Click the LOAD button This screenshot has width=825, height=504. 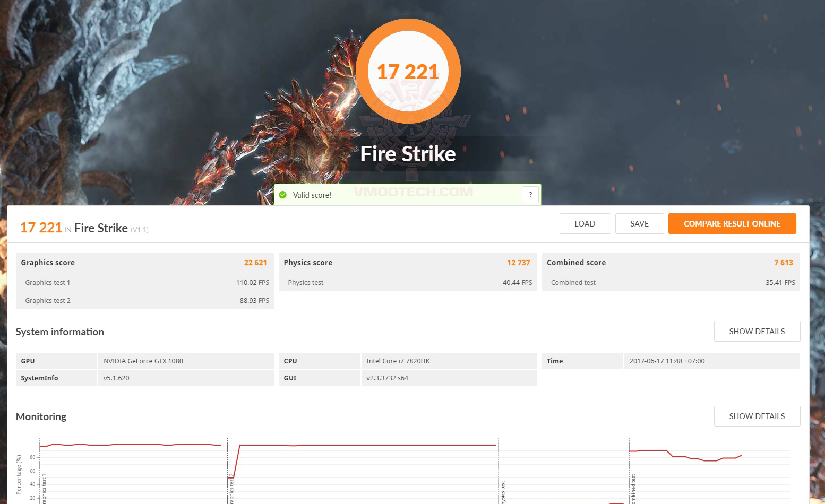[585, 223]
